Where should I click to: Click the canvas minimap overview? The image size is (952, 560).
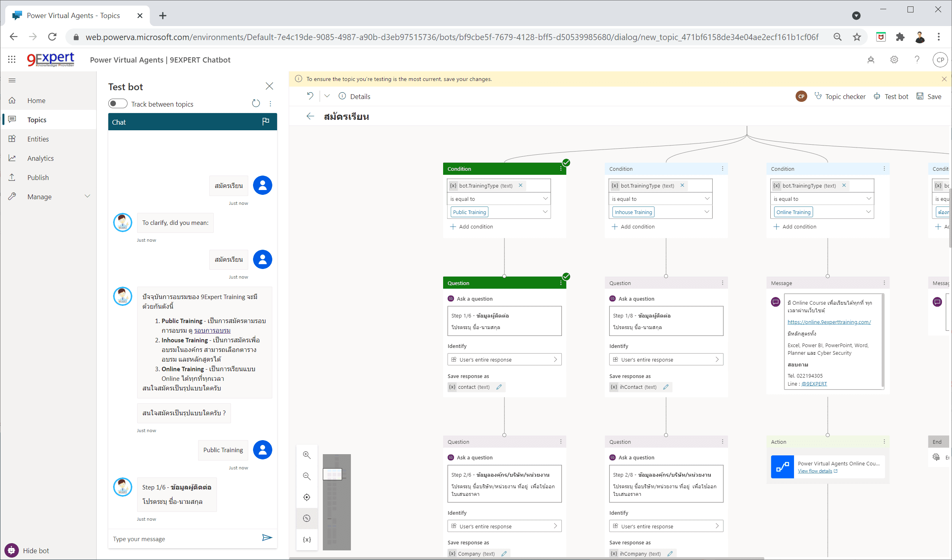coord(336,502)
